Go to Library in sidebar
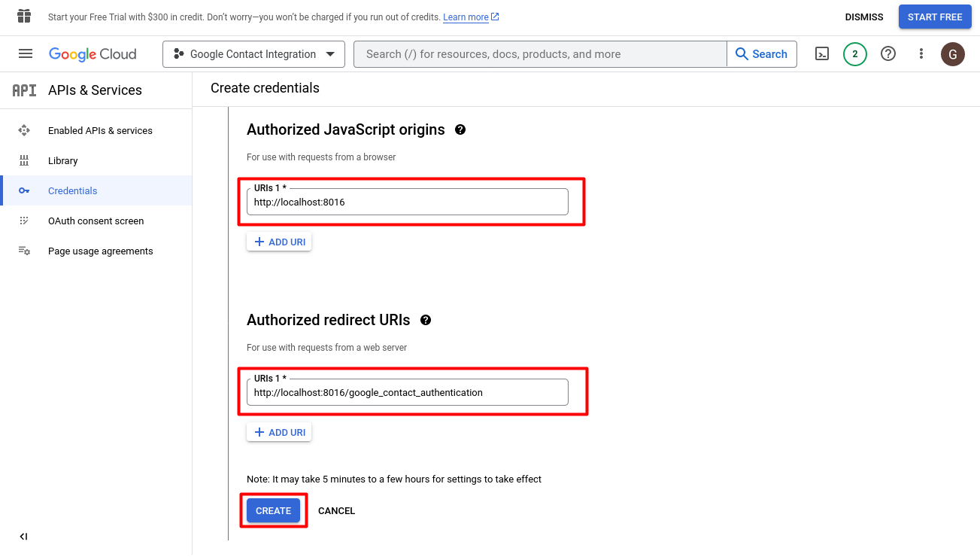Viewport: 980px width, 557px height. (63, 160)
